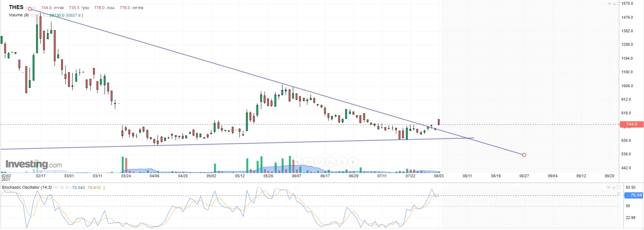The width and height of the screenshot is (644, 230).
Task: Click the zoom out magnifier control
Action: pyautogui.click(x=319, y=162)
